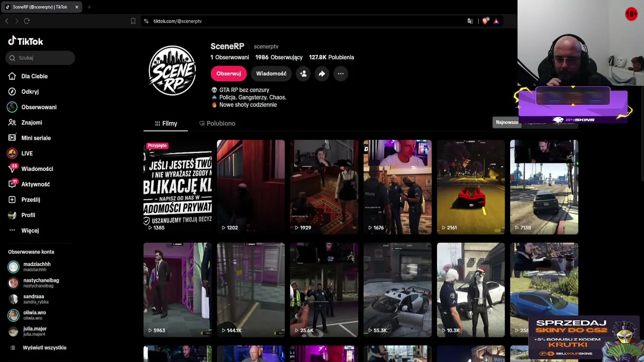This screenshot has width=644, height=362.
Task: Open the 1 Obserwowani following list
Action: pos(229,57)
